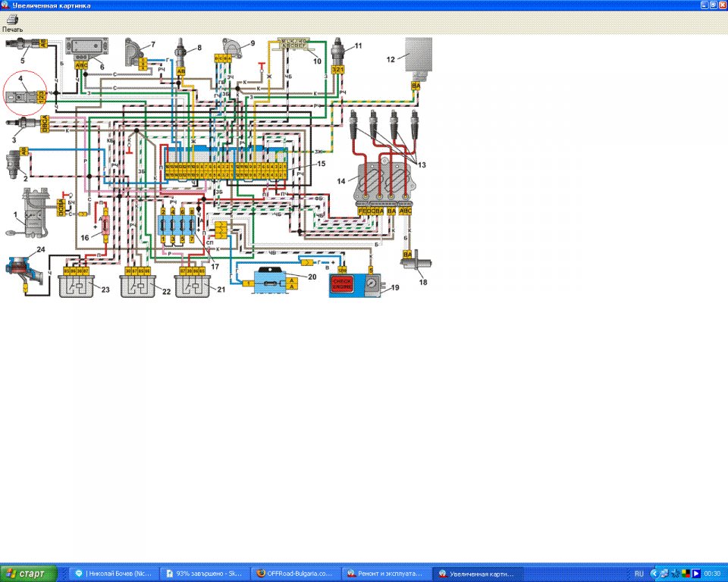Viewport: 728px width, 582px height.
Task: Close the Увеличенная картинка window
Action: pyautogui.click(x=720, y=5)
